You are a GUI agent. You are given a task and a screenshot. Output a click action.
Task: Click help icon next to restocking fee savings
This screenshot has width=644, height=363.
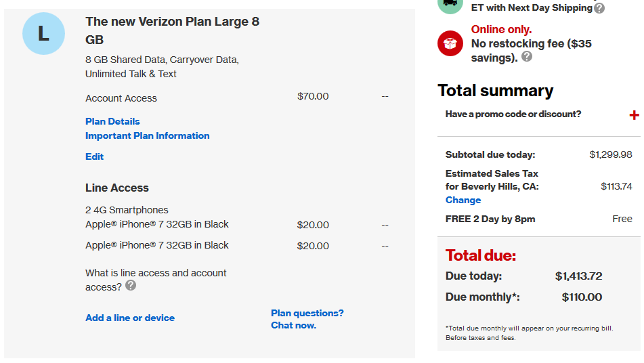point(527,57)
